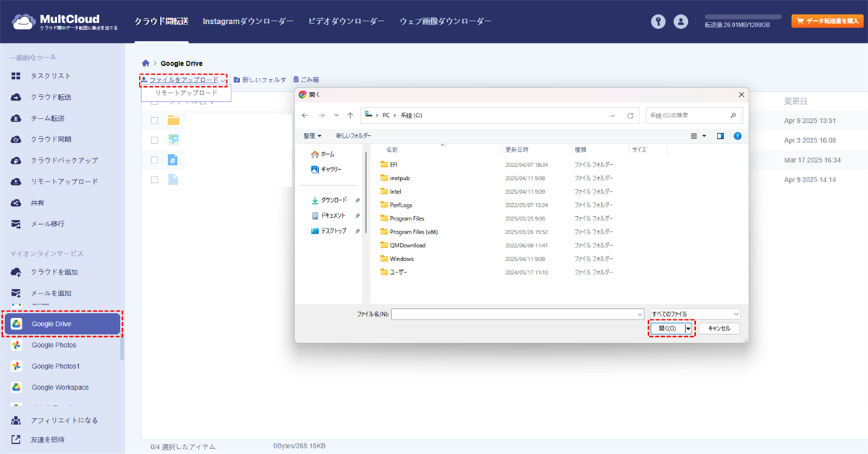
Task: Select ギャラリー in dialog navigation pane
Action: coord(326,169)
